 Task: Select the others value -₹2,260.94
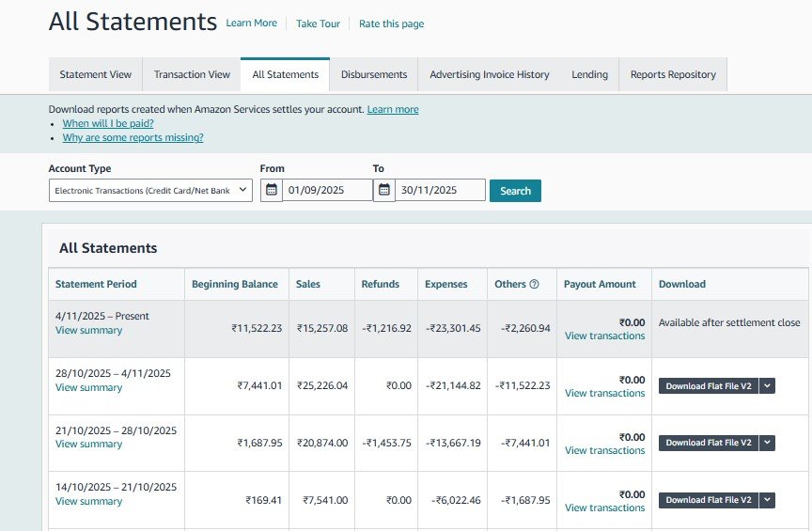coord(525,328)
